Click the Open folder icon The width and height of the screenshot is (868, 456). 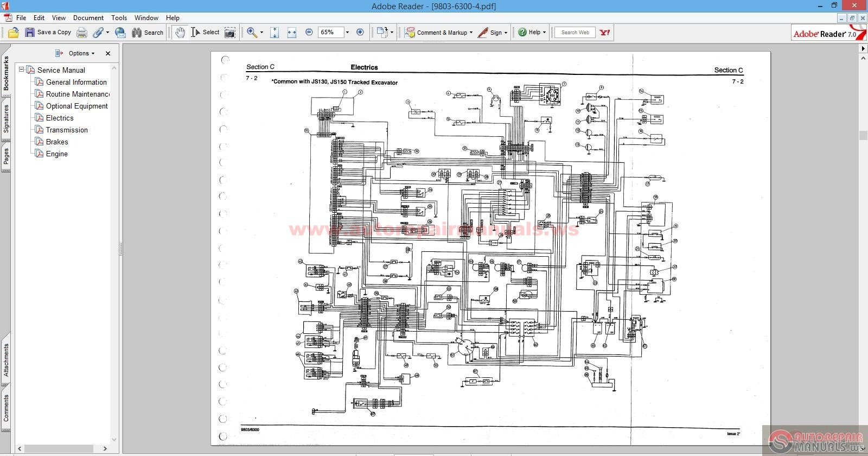(x=14, y=33)
